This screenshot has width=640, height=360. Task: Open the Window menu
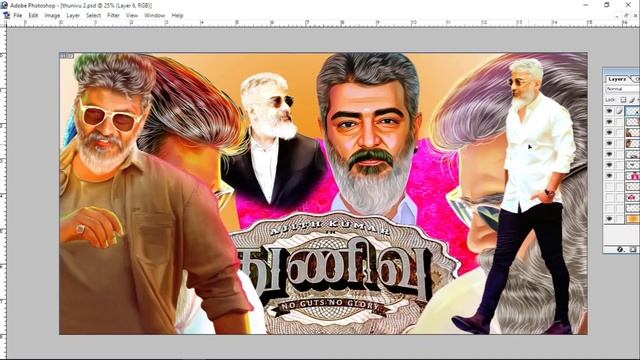pyautogui.click(x=154, y=16)
